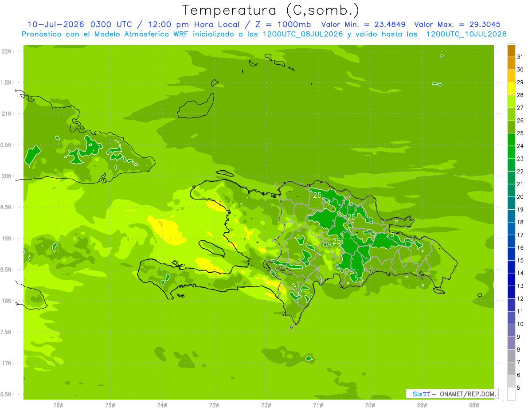Click the color bar value 20
This screenshot has width=532, height=411.
(x=520, y=197)
